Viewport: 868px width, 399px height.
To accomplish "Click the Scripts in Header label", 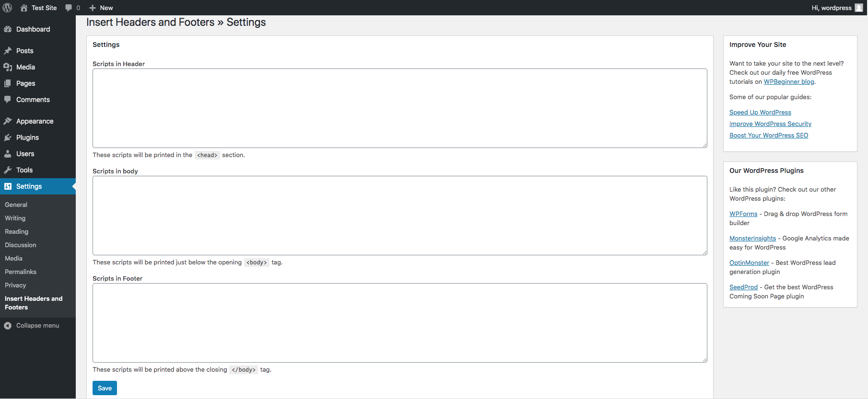I will 118,64.
